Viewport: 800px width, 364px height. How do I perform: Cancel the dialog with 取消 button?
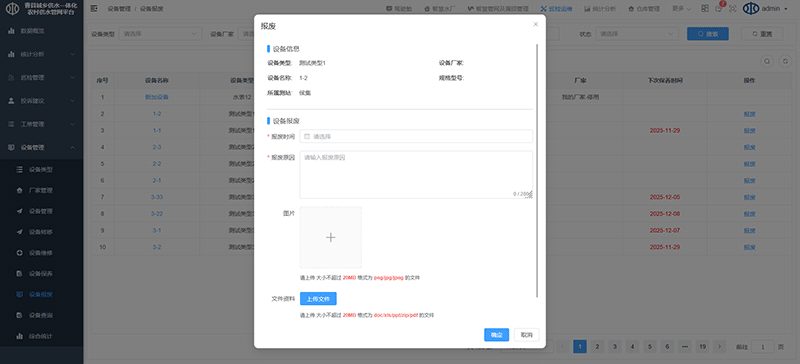pos(527,335)
